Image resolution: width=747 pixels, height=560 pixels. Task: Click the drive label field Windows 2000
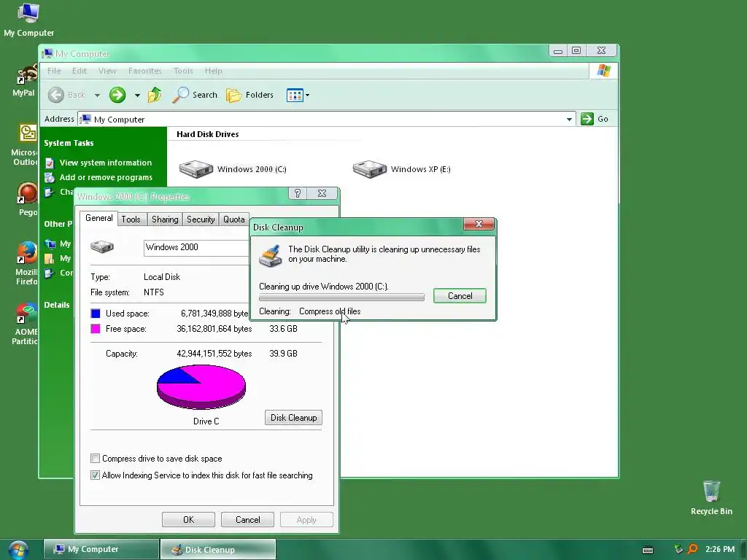[x=196, y=248]
